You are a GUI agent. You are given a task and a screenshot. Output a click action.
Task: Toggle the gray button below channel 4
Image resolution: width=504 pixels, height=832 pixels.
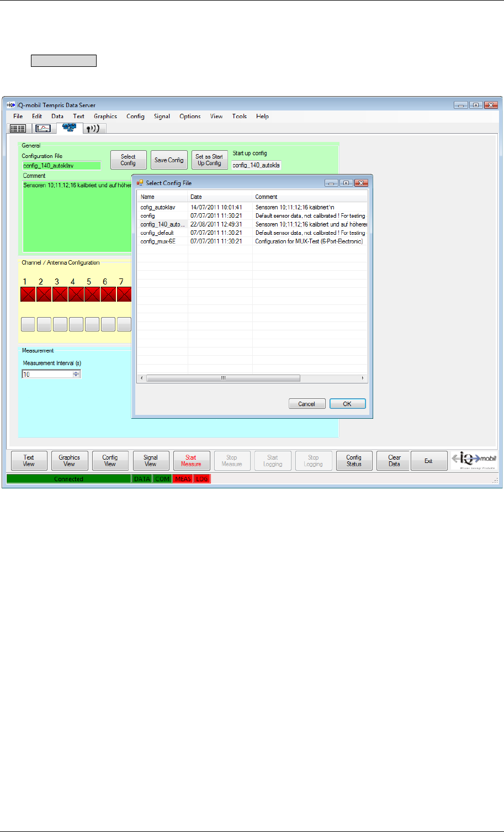point(76,324)
